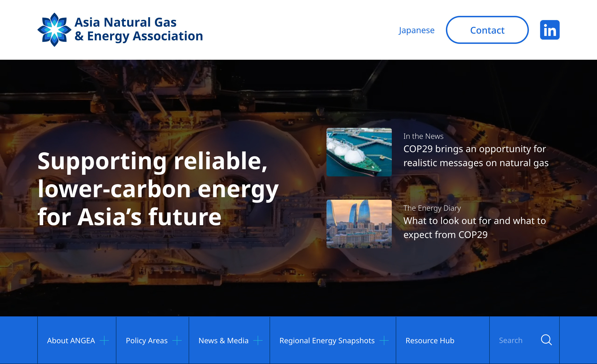Open the LinkedIn icon link
Screen dimensions: 597x364
549,30
